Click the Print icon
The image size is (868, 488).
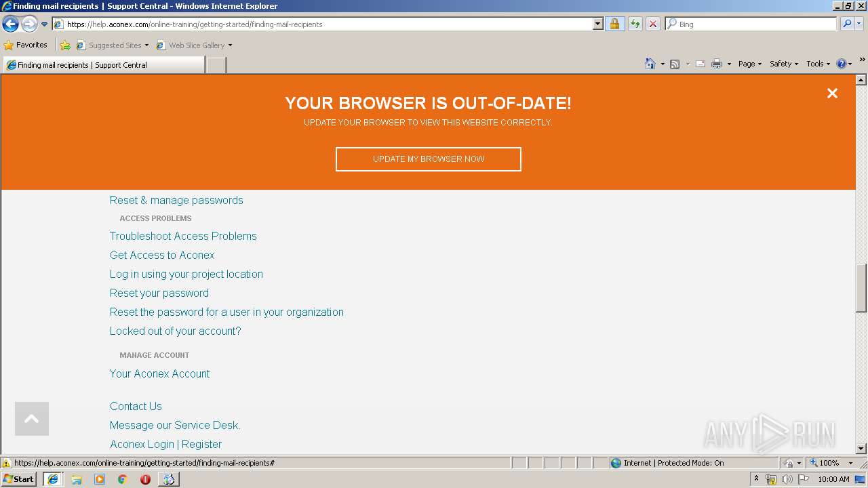[716, 64]
